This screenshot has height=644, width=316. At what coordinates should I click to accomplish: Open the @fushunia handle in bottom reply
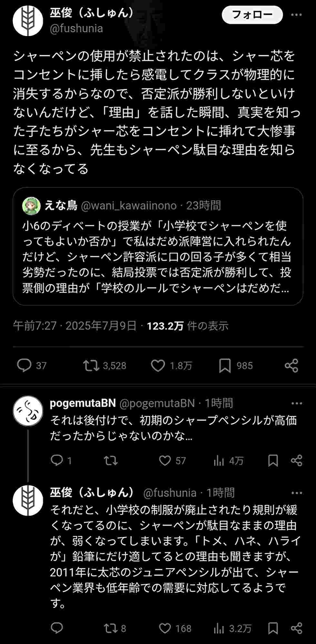pyautogui.click(x=170, y=493)
